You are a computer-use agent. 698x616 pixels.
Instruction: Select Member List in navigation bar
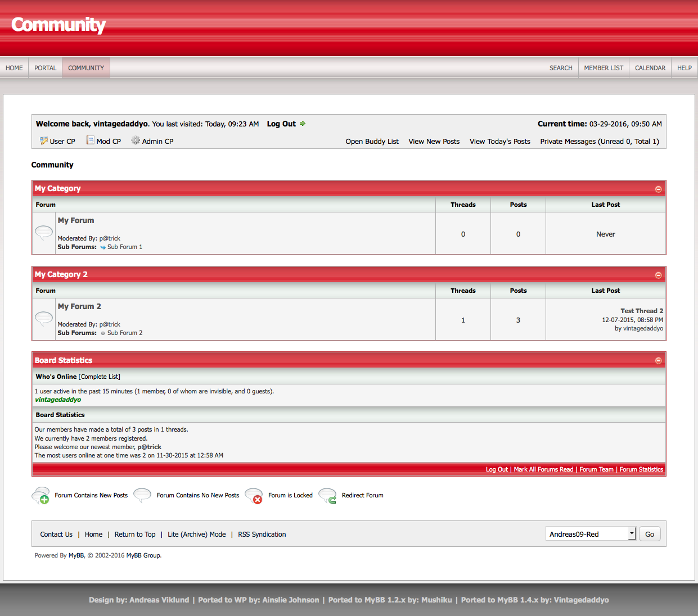(604, 68)
